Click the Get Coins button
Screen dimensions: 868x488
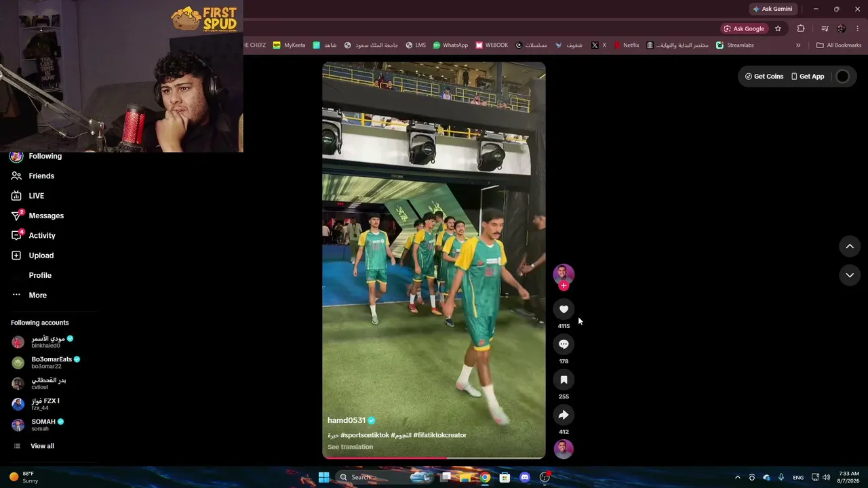(764, 77)
